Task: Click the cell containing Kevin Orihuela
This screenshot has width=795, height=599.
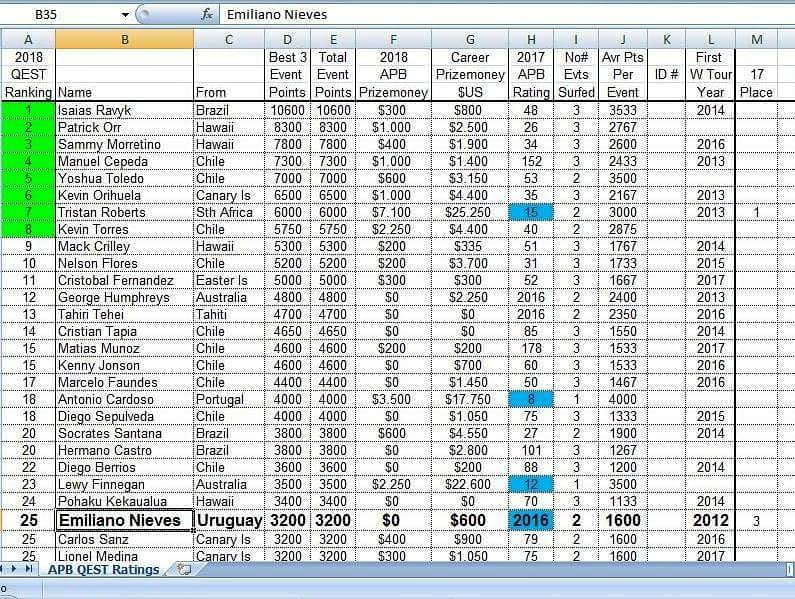Action: point(124,195)
